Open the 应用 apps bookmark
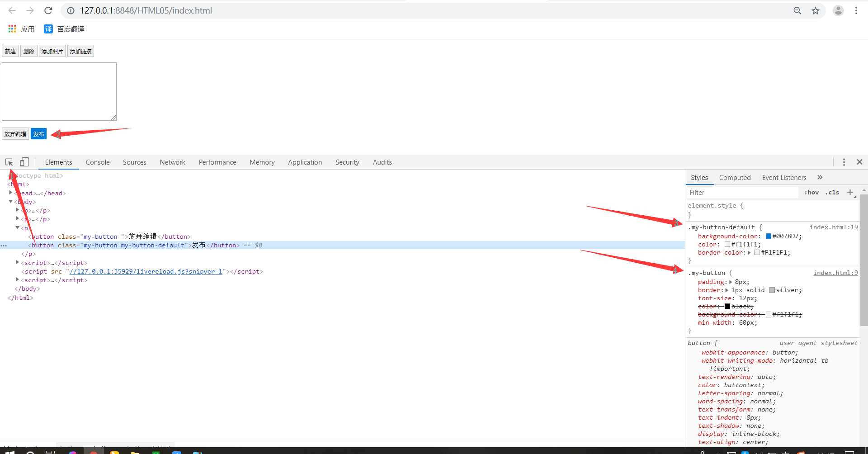Viewport: 868px width, 454px height. (x=21, y=29)
